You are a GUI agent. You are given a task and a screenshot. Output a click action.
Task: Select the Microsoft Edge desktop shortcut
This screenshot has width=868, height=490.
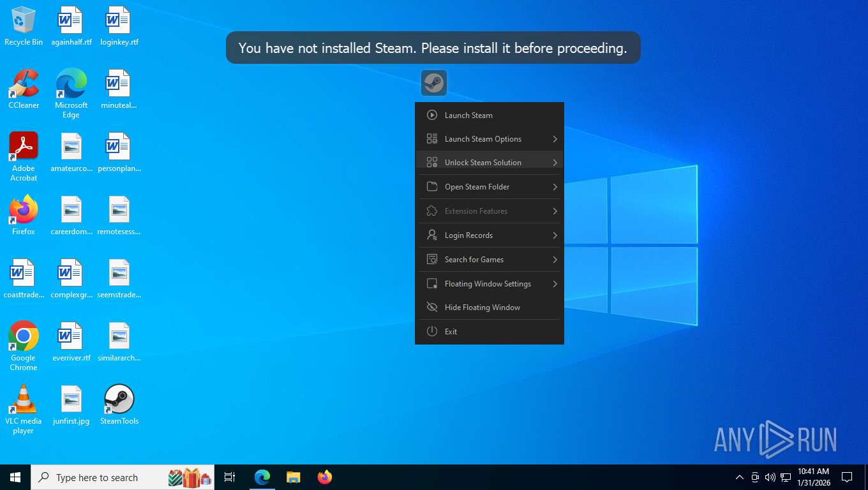(x=71, y=93)
